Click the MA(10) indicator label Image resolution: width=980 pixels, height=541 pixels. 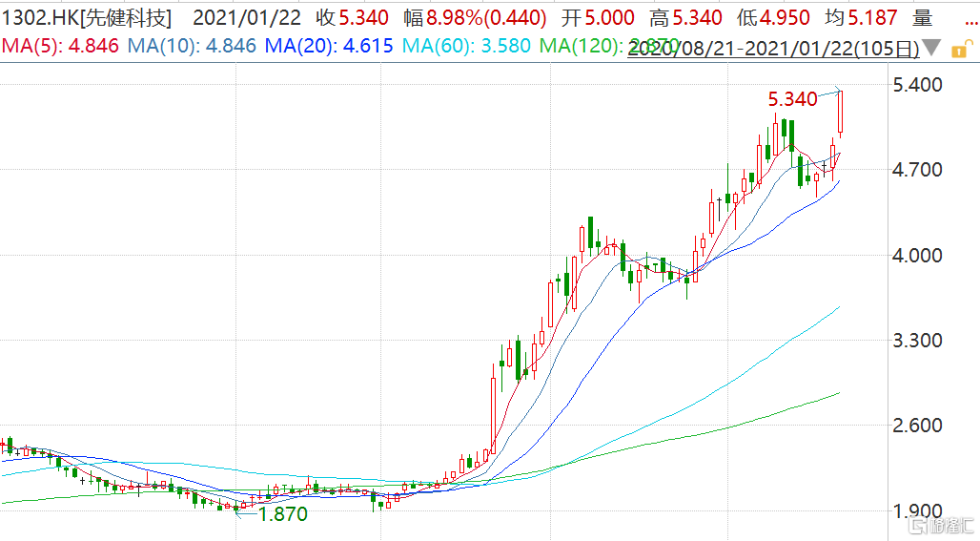tap(193, 45)
